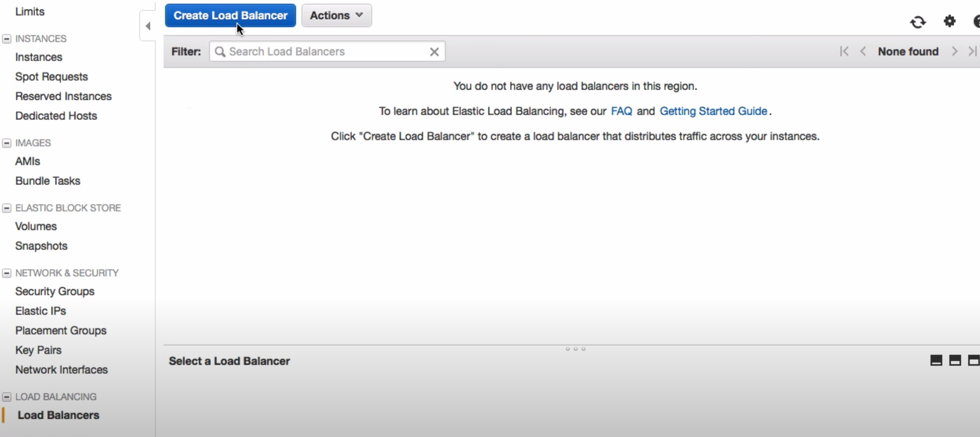Open Security Groups in the sidebar
Screen dimensions: 980x437
[x=55, y=291]
